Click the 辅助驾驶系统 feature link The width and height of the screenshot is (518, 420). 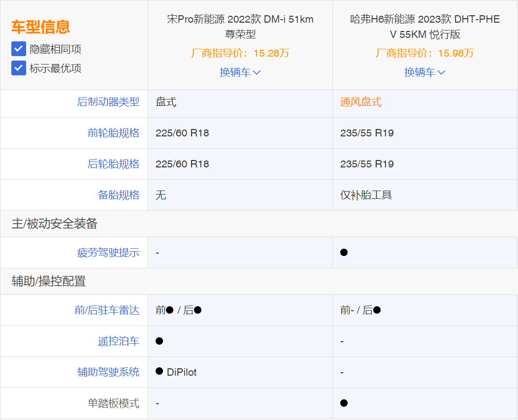[x=108, y=372]
